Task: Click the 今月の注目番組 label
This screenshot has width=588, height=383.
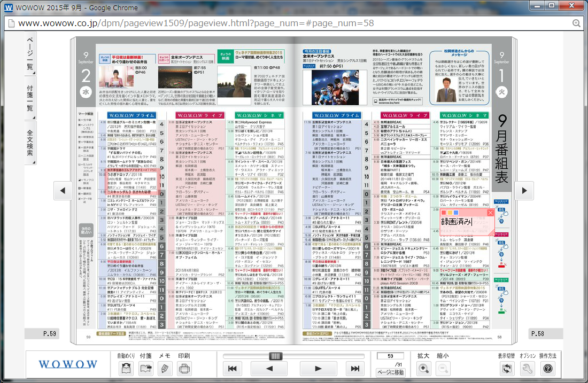Action: 317,51
